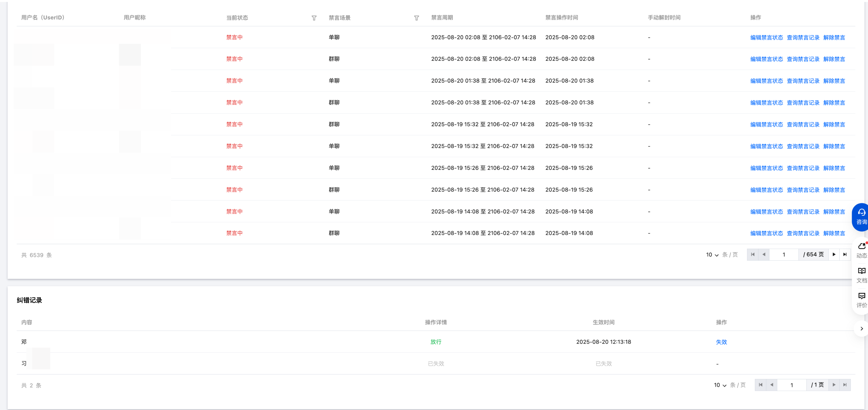Viewport: 868px width, 410px height.
Task: Click 编辑禁言状态 for 02:08 单聊 row
Action: 767,37
